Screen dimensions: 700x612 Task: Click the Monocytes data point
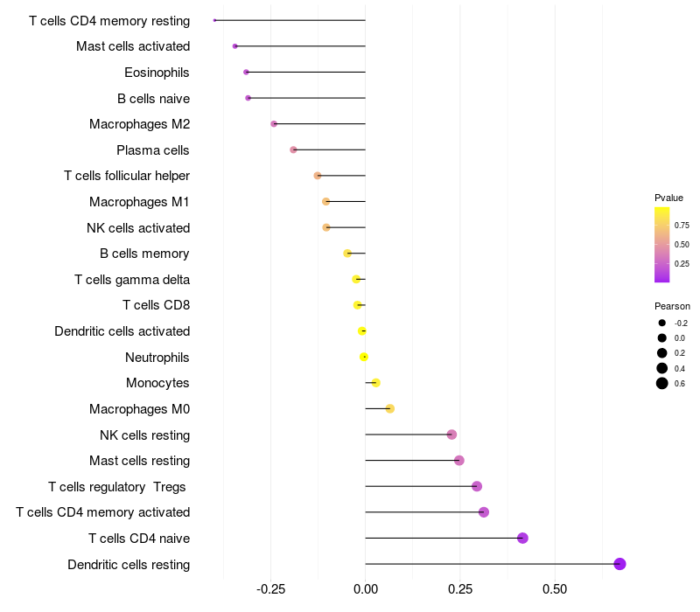pos(375,383)
